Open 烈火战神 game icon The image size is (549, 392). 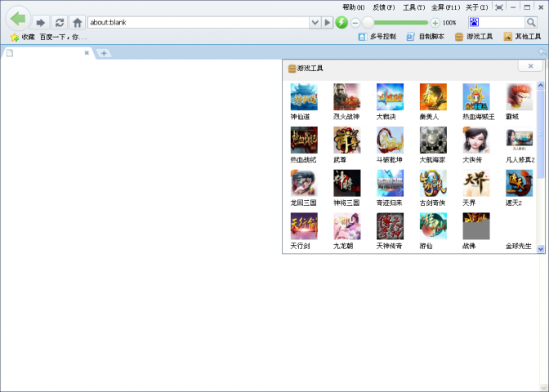[x=346, y=96]
